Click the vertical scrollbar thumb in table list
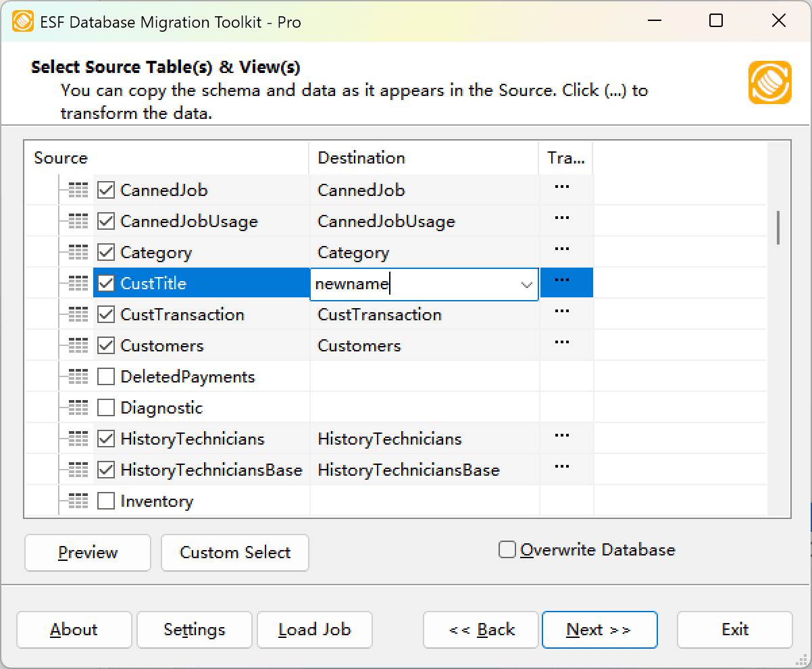Screen dimensions: 812x669 pyautogui.click(x=778, y=227)
